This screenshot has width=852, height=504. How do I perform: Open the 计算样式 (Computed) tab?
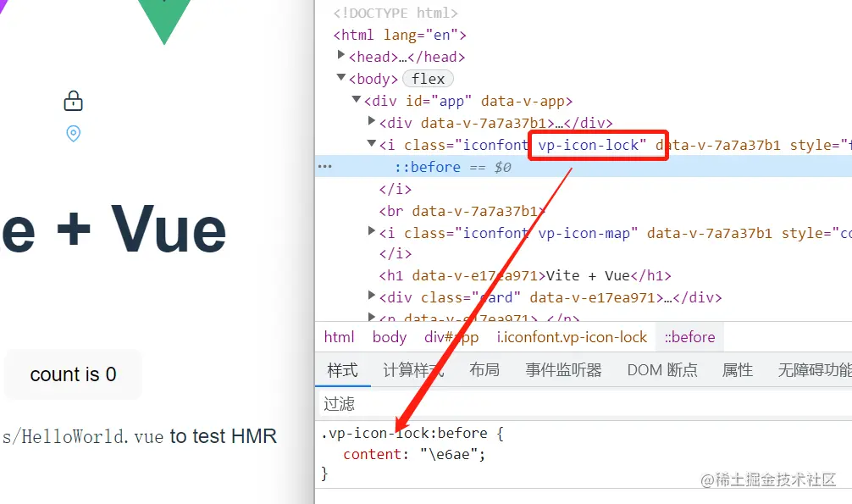[x=413, y=370]
